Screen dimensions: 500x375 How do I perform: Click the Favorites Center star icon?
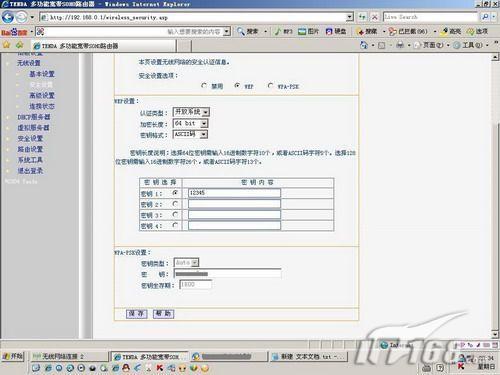(x=6, y=45)
